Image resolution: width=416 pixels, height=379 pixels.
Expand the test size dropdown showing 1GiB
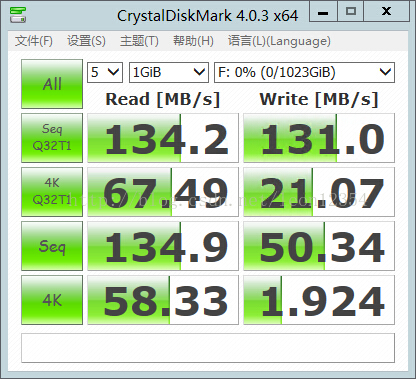(x=169, y=72)
